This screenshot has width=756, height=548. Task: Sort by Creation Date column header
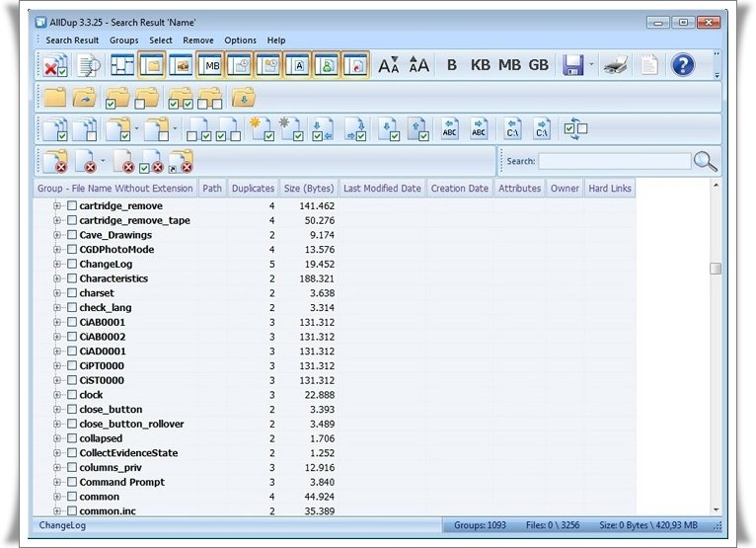pyautogui.click(x=460, y=189)
